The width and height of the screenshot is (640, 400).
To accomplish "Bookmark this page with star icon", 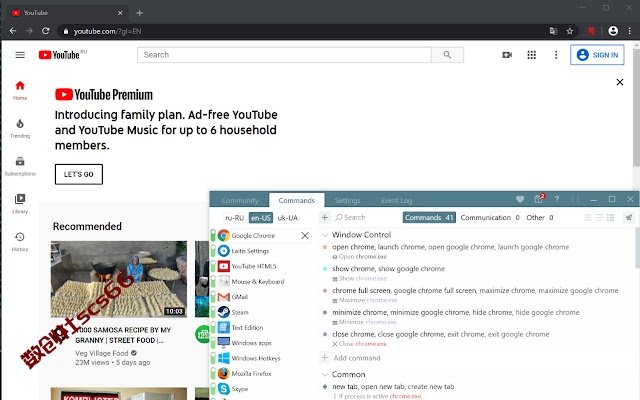I will tap(570, 31).
